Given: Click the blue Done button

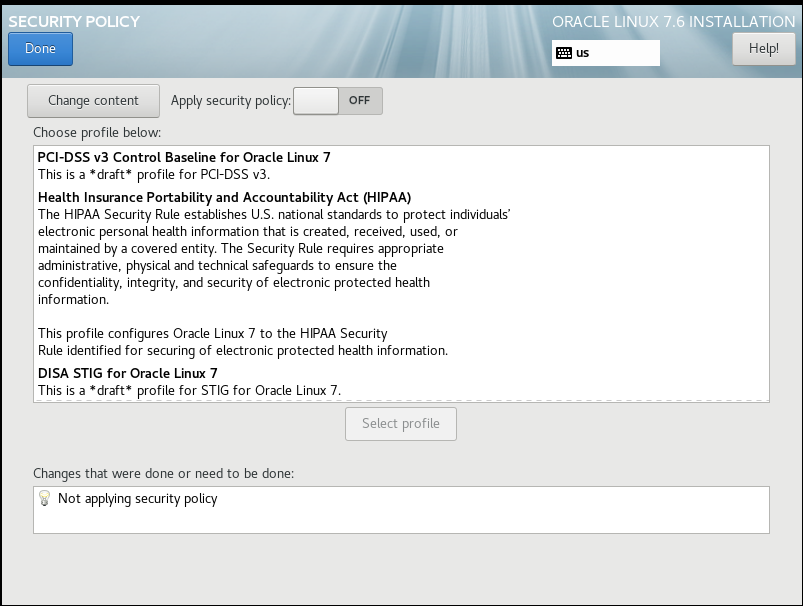Looking at the screenshot, I should pyautogui.click(x=40, y=49).
